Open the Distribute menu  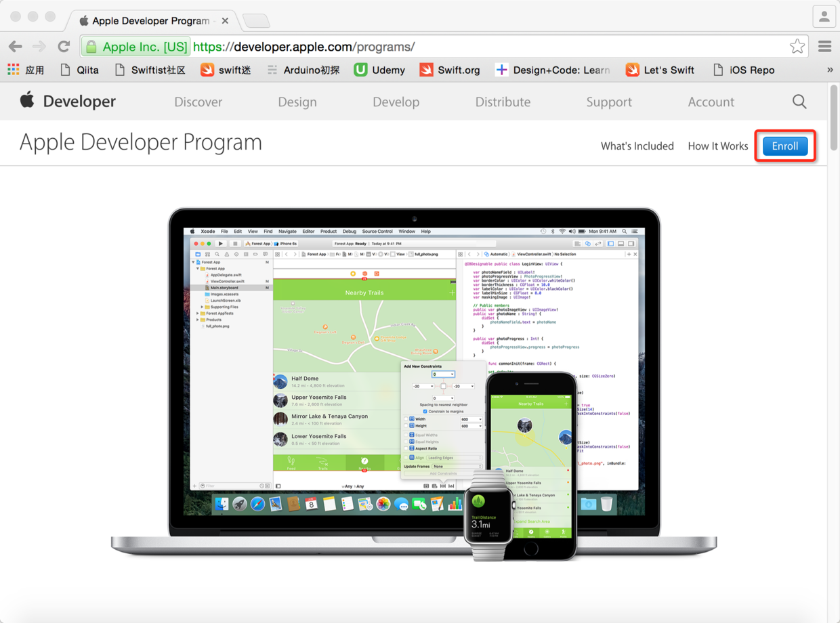coord(503,102)
